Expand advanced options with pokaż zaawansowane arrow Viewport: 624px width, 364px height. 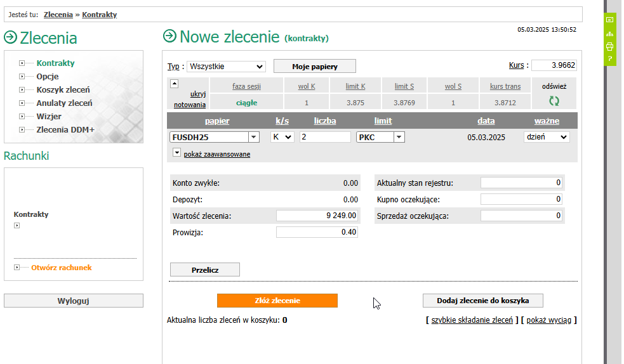(176, 153)
